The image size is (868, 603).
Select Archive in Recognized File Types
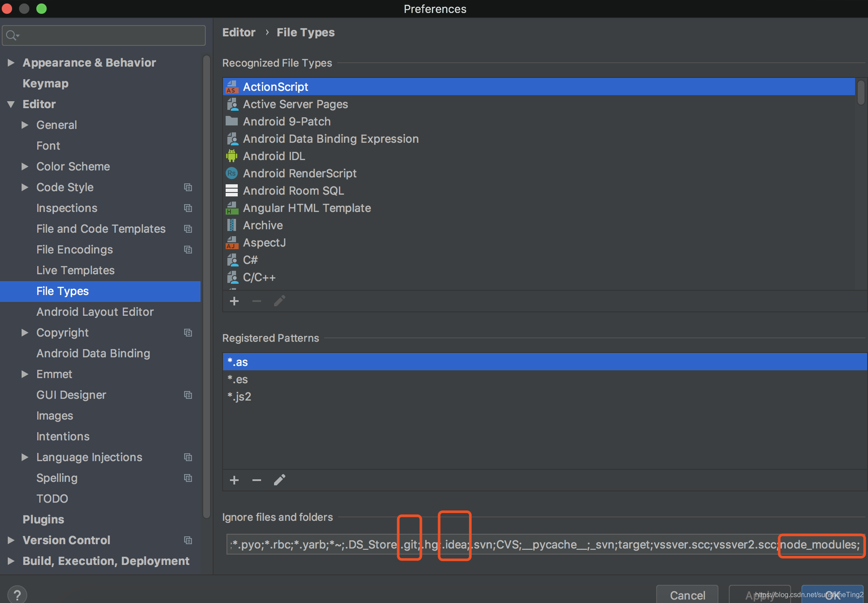click(263, 225)
